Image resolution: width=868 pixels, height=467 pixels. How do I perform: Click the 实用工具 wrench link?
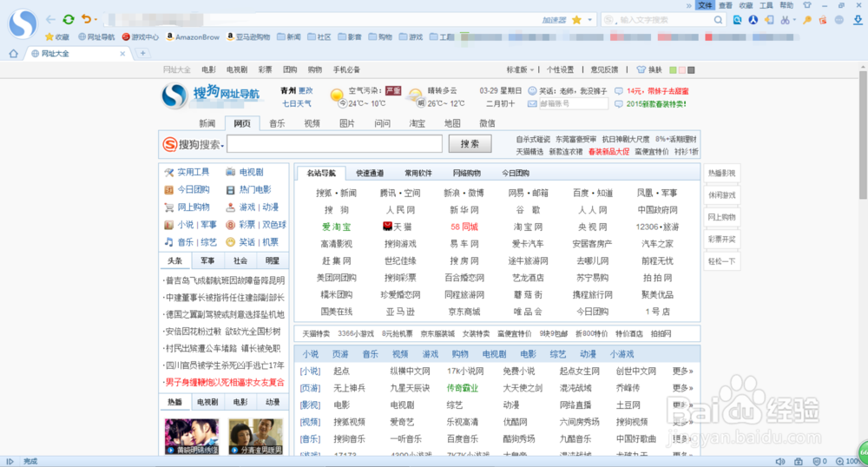tap(187, 172)
